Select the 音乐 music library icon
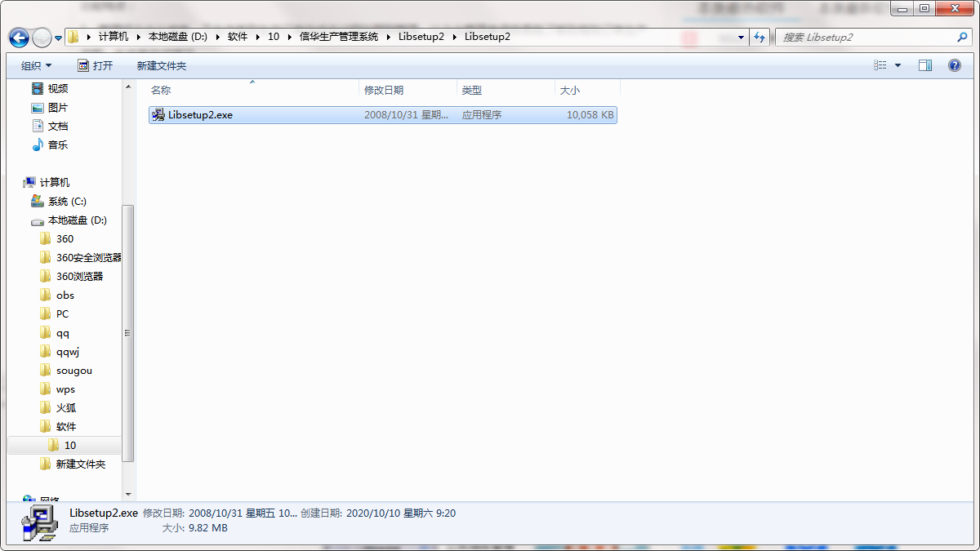This screenshot has height=551, width=980. click(x=38, y=144)
